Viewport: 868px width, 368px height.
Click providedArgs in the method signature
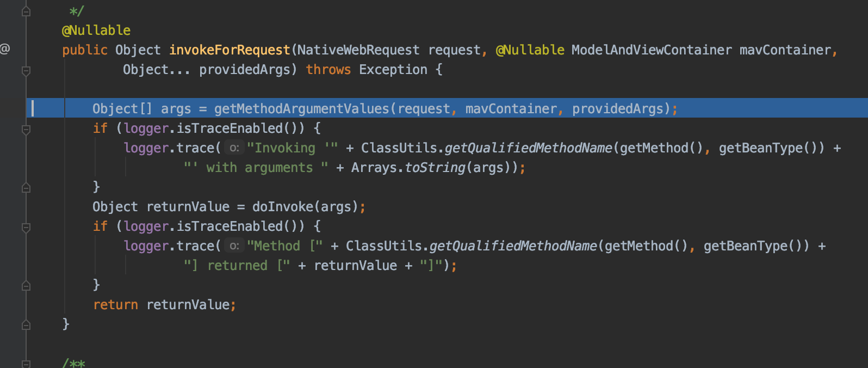click(x=245, y=70)
